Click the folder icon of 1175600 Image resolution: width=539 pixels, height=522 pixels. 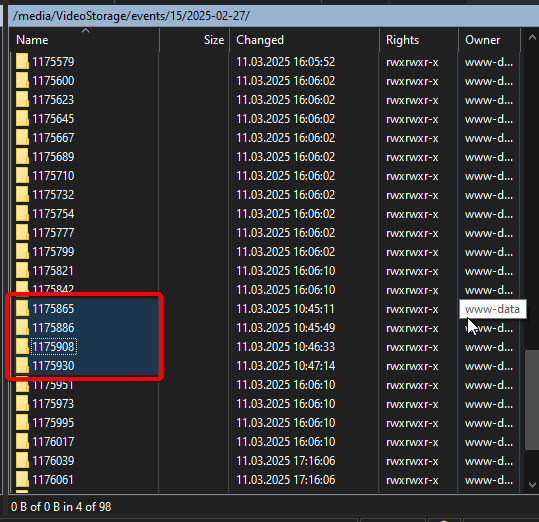click(x=22, y=81)
